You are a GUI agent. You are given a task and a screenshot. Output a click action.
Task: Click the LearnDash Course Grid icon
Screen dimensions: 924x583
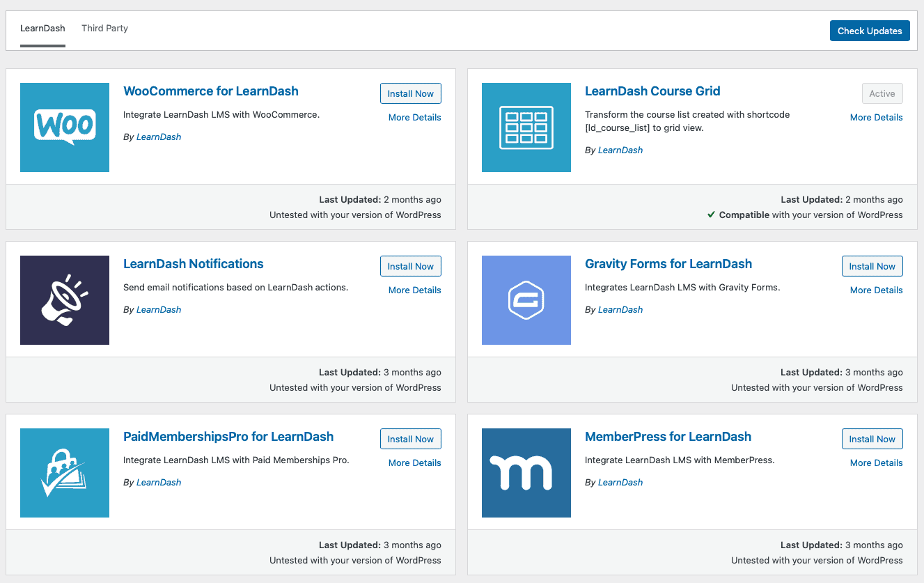[526, 127]
